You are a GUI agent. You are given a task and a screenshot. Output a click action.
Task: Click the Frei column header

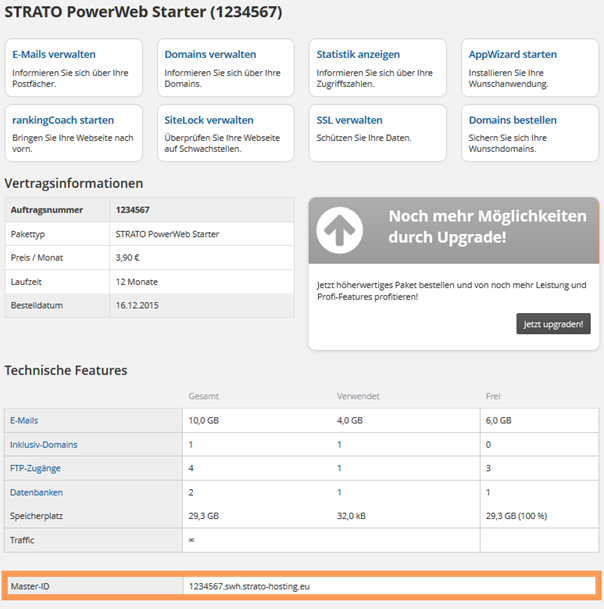tap(493, 396)
